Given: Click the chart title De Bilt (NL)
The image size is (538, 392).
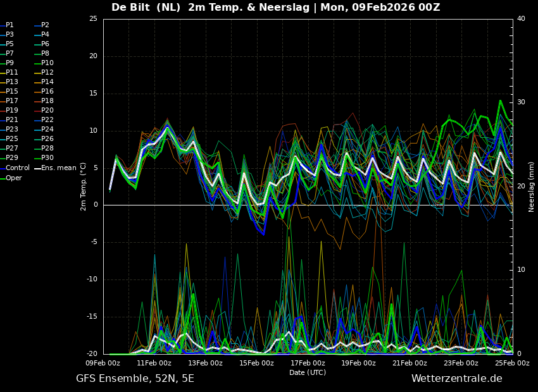Looking at the screenshot, I should pos(154,8).
